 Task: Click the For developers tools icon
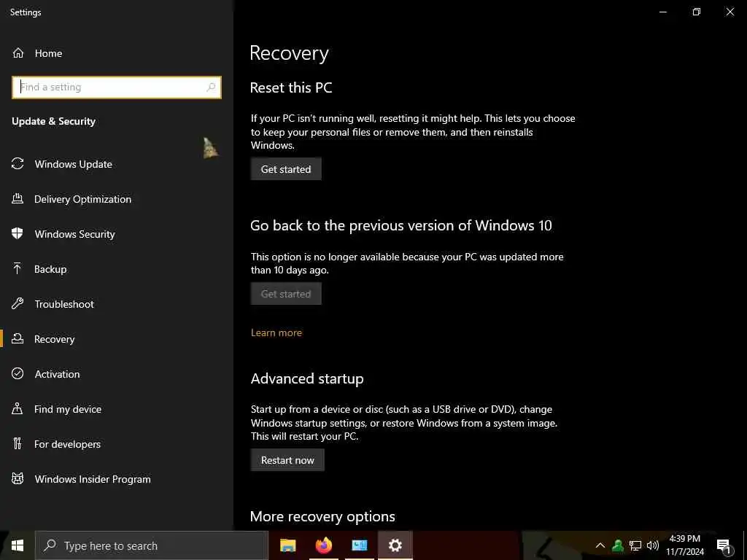18,444
